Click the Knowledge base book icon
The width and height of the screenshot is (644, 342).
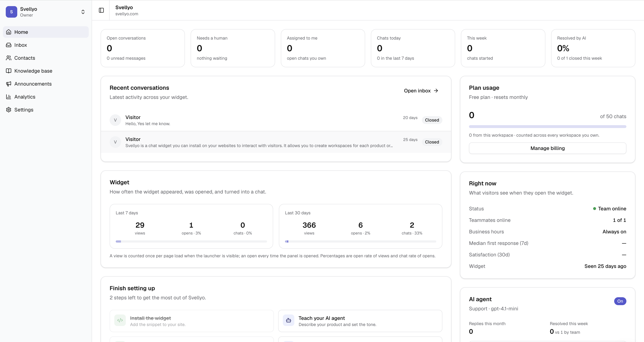[x=9, y=71]
